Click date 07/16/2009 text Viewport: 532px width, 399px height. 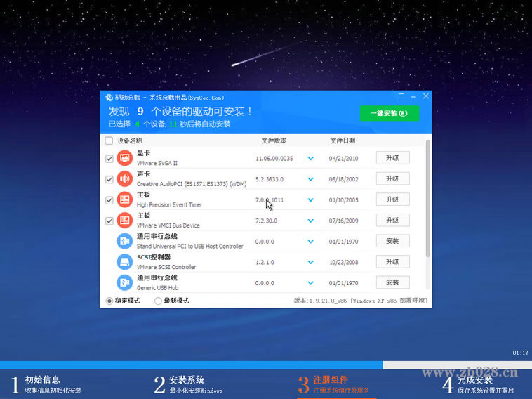[343, 221]
